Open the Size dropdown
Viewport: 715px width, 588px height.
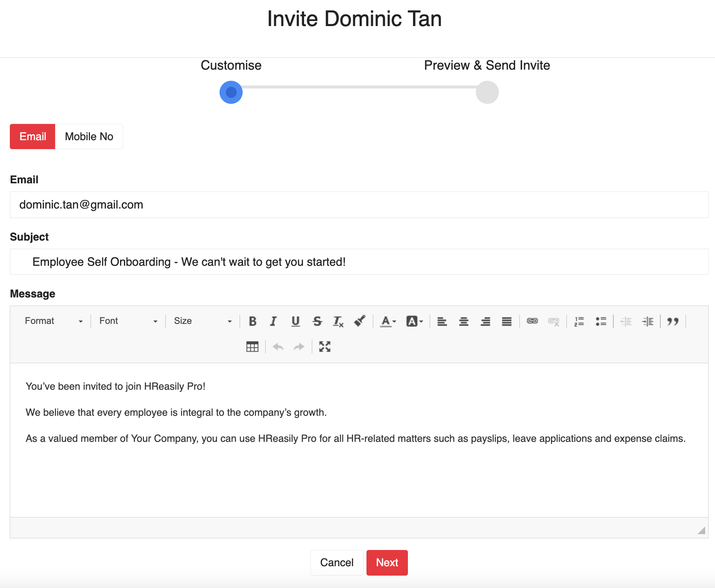[202, 321]
